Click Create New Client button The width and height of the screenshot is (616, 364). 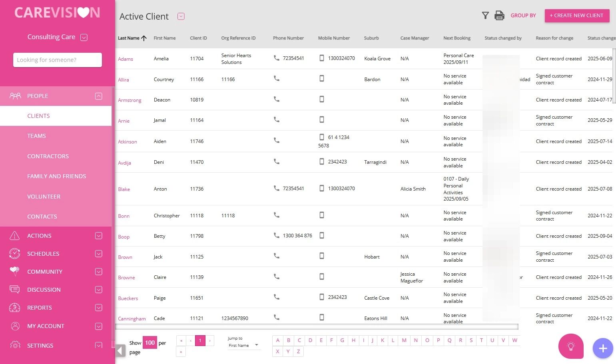coord(577,16)
